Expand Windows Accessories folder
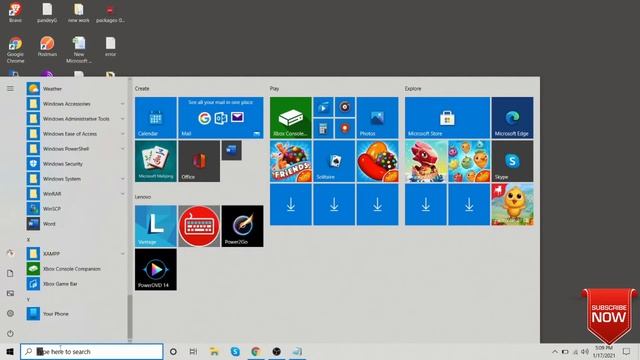 coord(76,104)
